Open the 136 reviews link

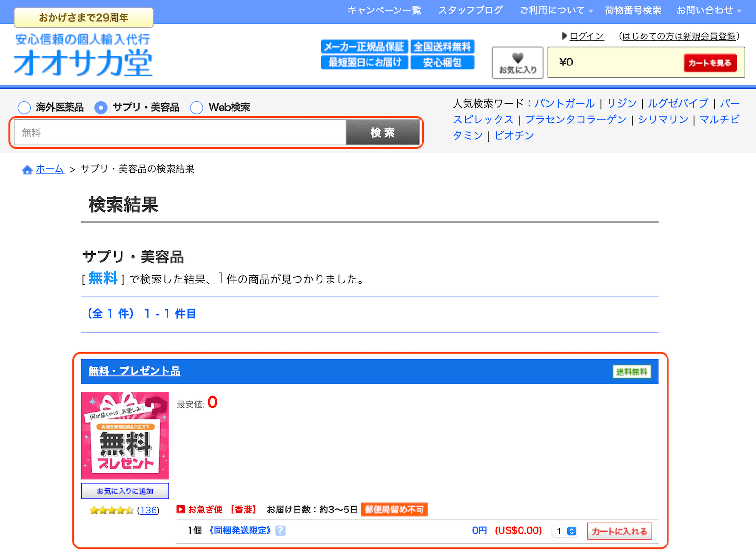tap(148, 511)
